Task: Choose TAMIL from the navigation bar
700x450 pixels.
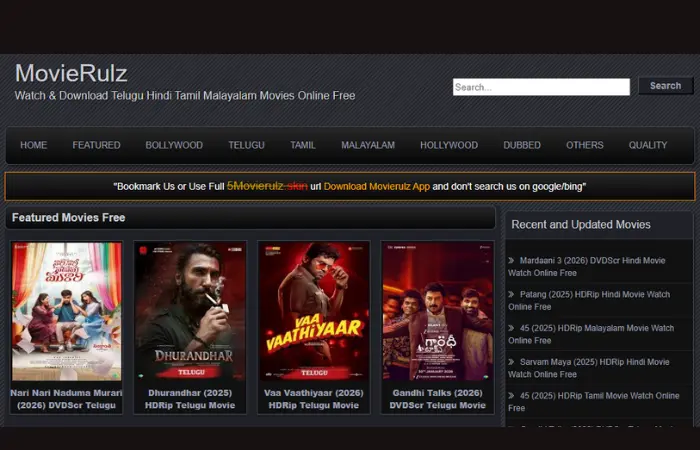Action: pyautogui.click(x=303, y=145)
